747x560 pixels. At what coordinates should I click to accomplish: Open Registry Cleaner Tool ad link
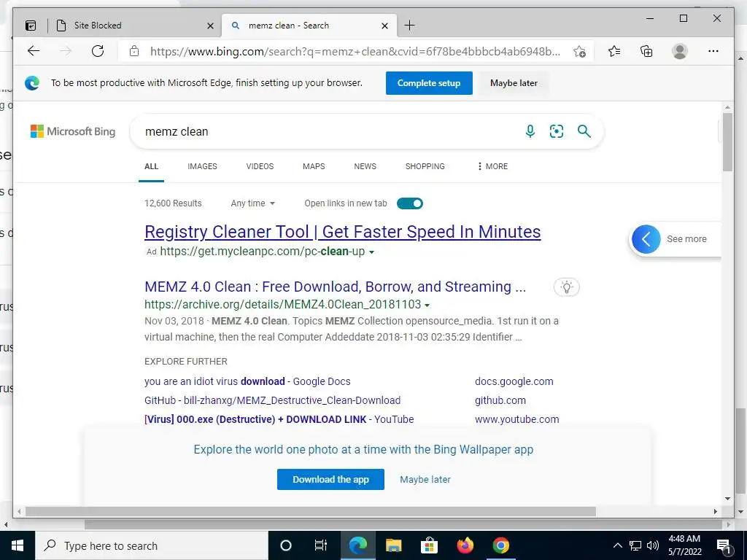[x=343, y=232]
